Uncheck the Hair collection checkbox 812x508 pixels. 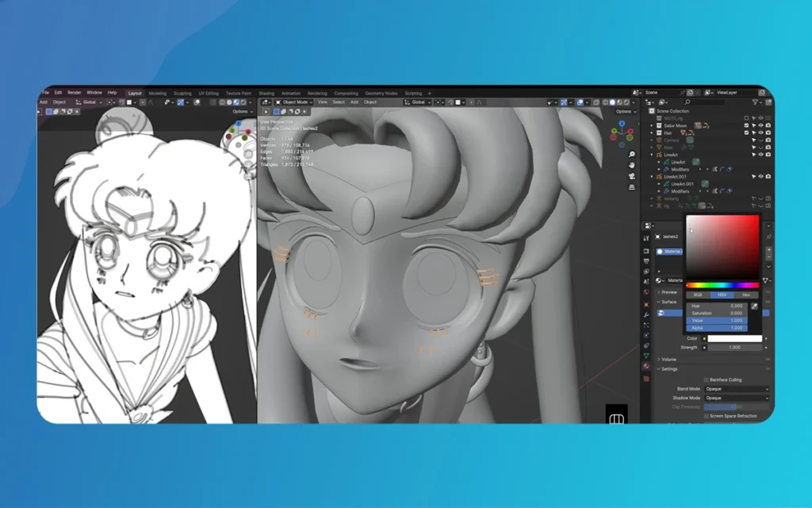(746, 133)
